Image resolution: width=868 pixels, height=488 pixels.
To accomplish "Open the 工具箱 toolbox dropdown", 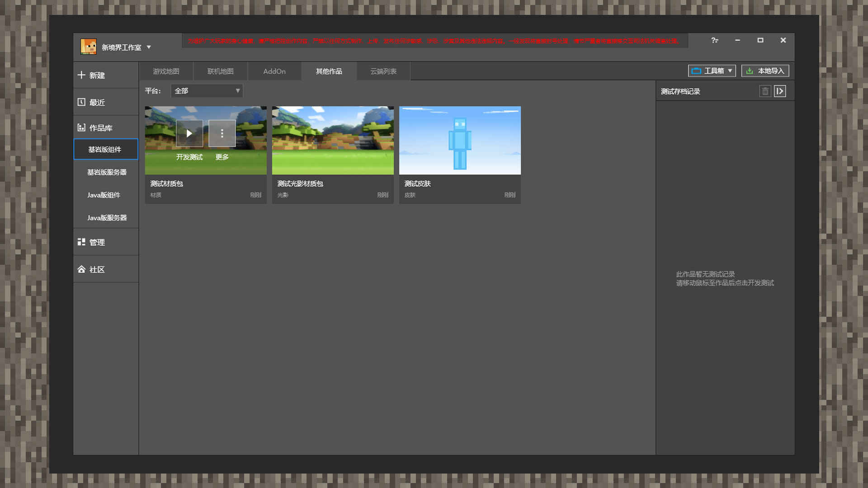I will tap(712, 71).
